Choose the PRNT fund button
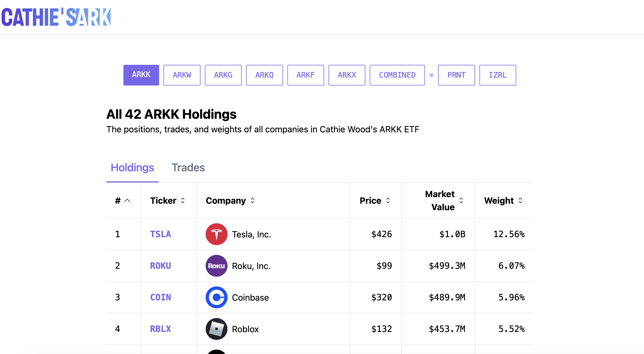Viewport: 644px width, 354px height. click(456, 75)
